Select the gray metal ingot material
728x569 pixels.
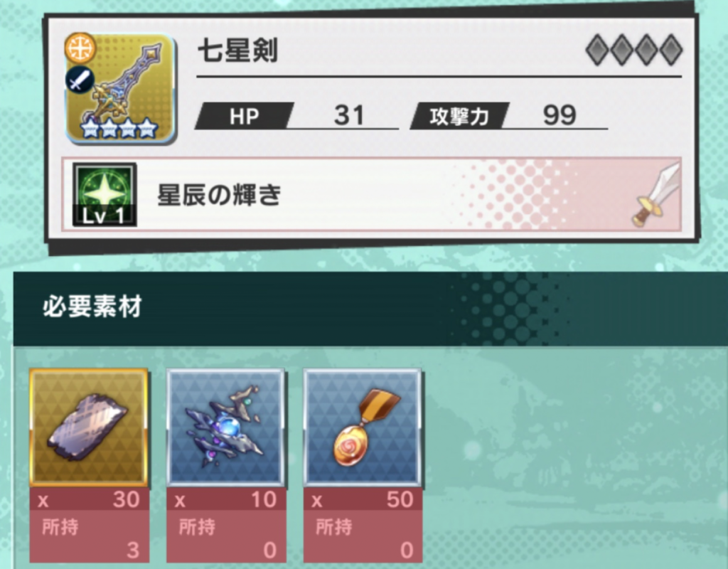click(x=89, y=427)
